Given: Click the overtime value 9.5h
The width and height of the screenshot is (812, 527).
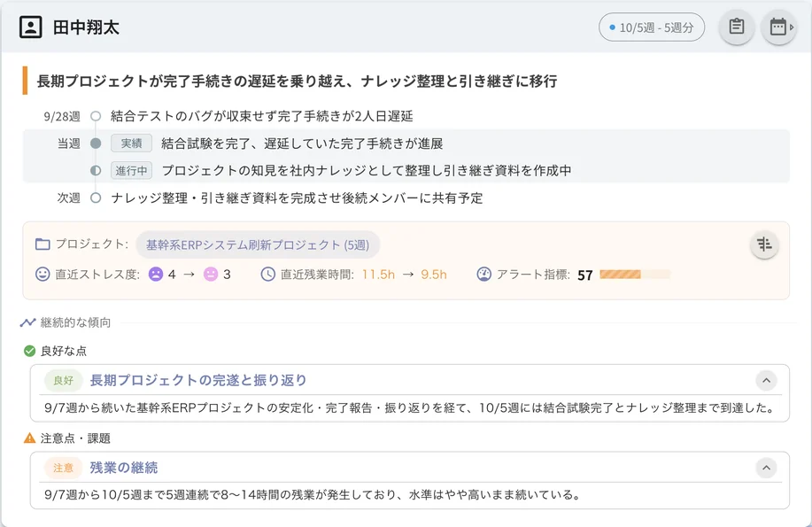Looking at the screenshot, I should pyautogui.click(x=434, y=275).
